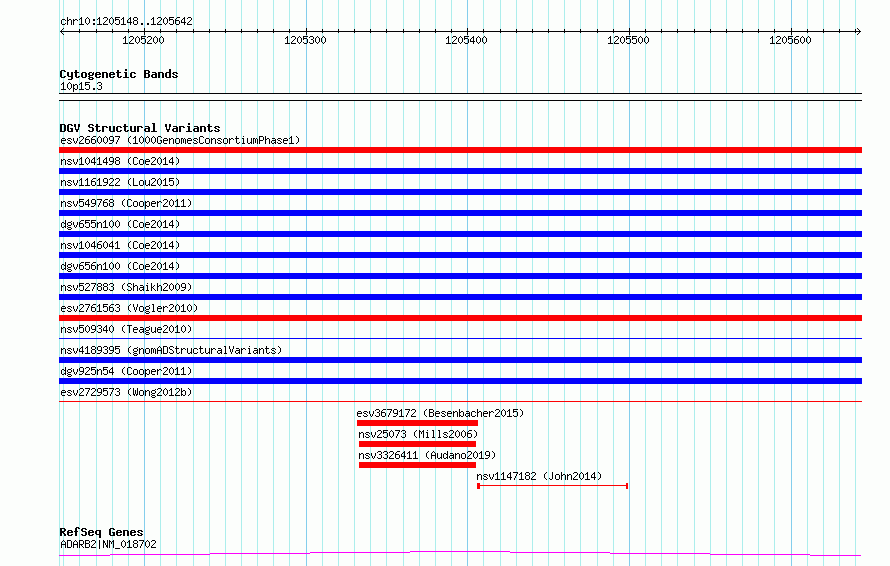Click the esv3679172 (Besenbacher2015) label
This screenshot has height=566, width=890.
tap(440, 413)
